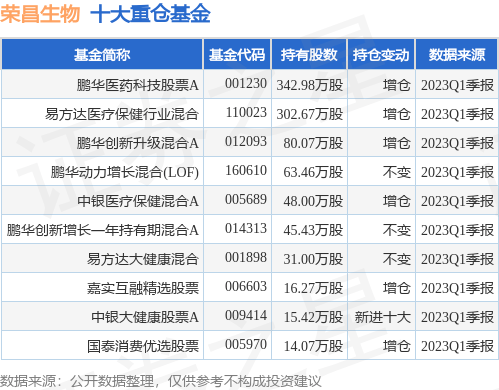Viewport: 499px width, 390px height.
Task: Click the 数据来源 footer note
Action: [161, 381]
